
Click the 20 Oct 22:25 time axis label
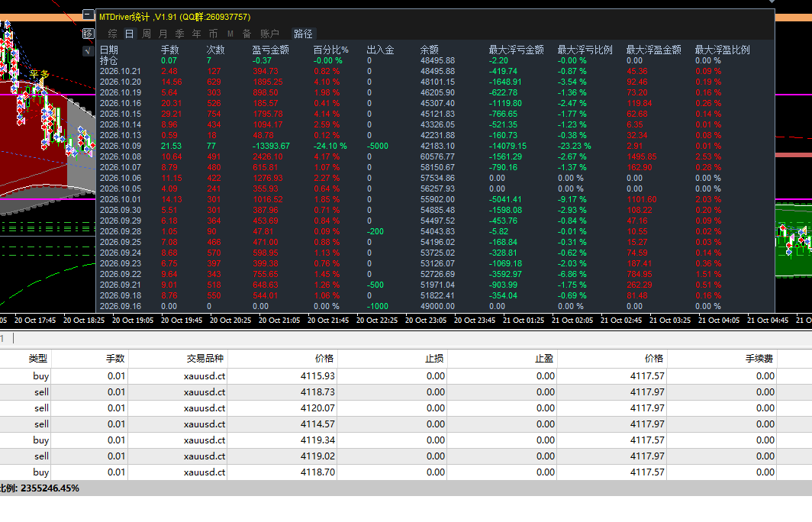pos(377,320)
